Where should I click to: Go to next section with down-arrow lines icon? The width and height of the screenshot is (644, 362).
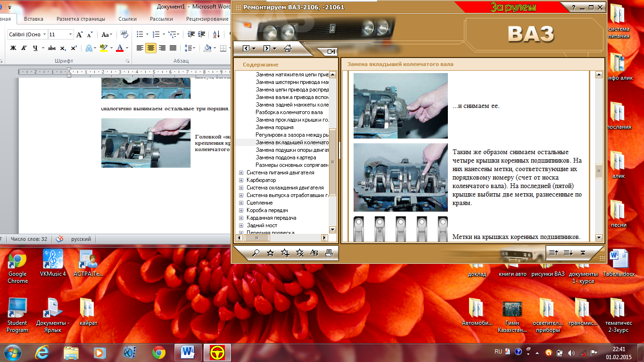568,253
